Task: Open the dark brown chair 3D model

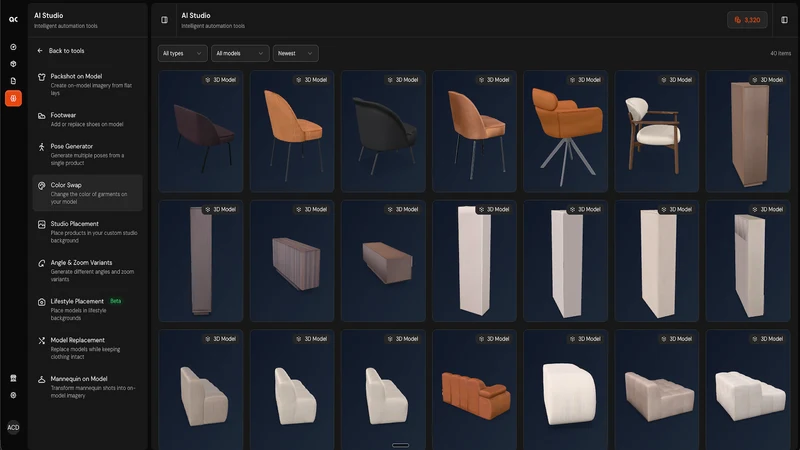Action: coord(201,131)
